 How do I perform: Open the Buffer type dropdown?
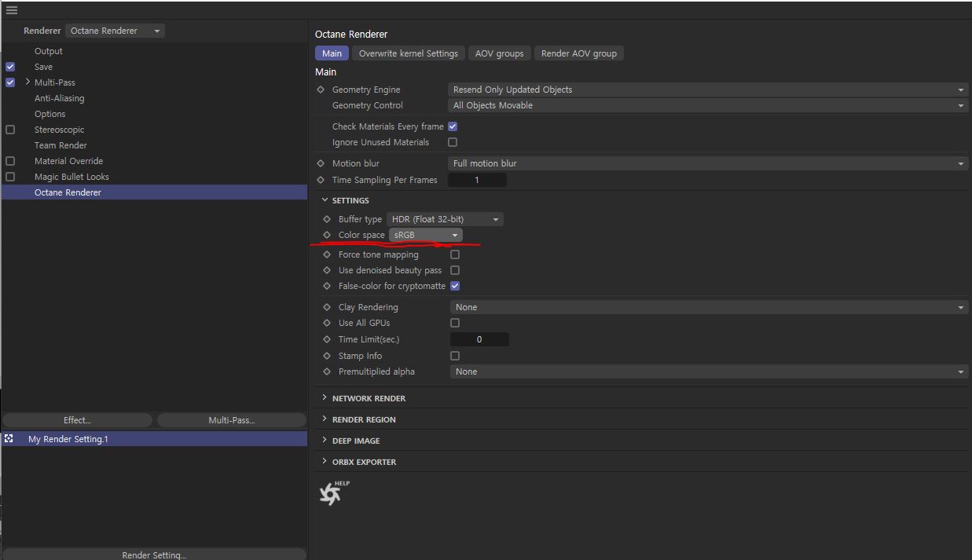[x=445, y=219]
